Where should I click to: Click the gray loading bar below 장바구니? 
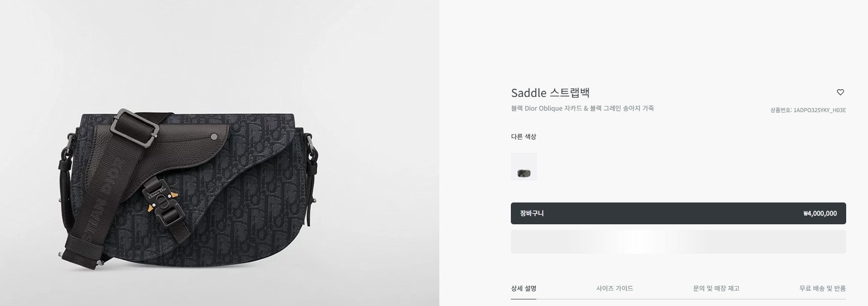(x=678, y=242)
